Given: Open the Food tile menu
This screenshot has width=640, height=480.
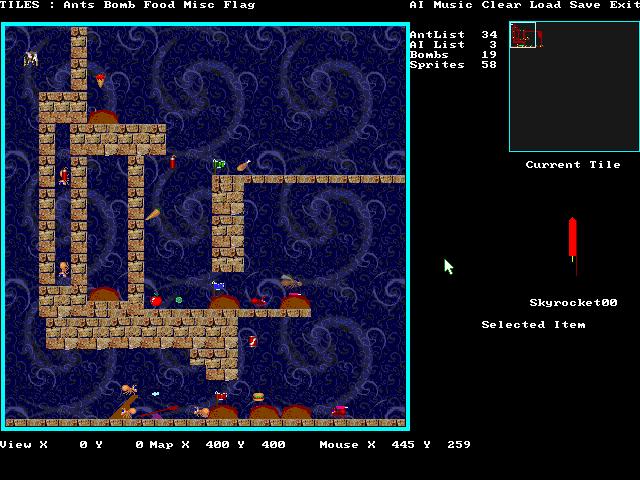Looking at the screenshot, I should [x=159, y=5].
